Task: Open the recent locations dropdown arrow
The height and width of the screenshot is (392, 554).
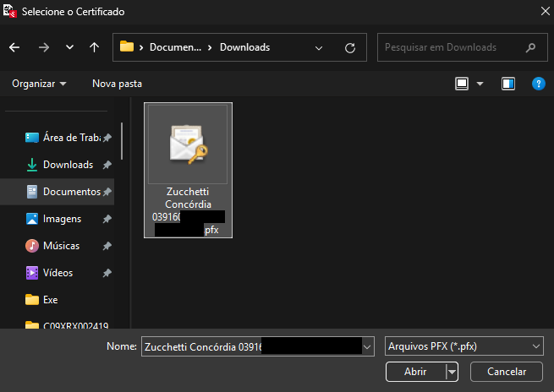Action: click(x=69, y=48)
